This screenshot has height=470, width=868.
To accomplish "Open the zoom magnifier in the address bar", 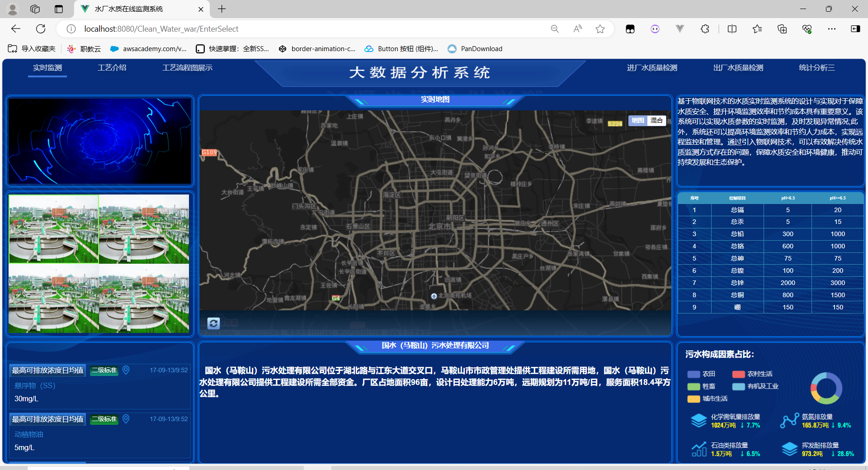I will coord(555,29).
